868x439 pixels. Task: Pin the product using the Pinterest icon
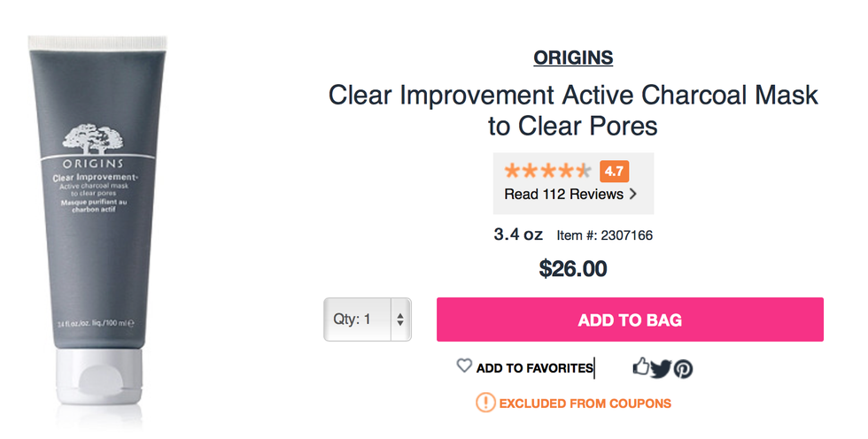click(x=683, y=368)
